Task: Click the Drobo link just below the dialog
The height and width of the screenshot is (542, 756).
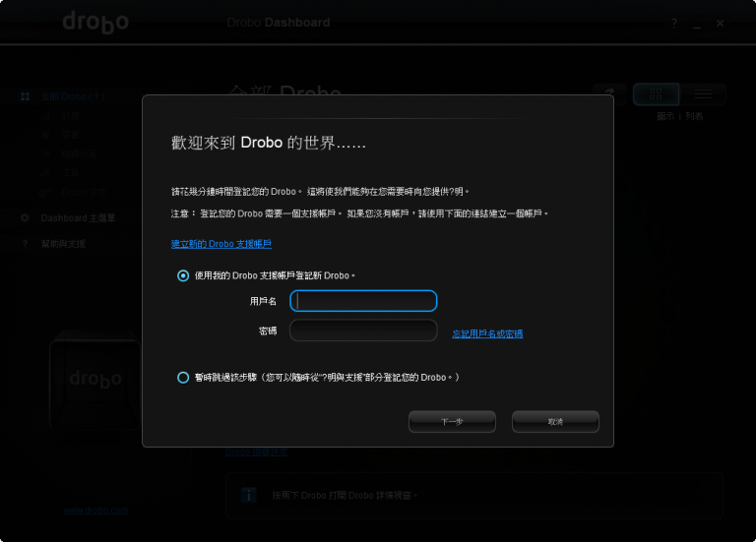Action: coord(257,452)
